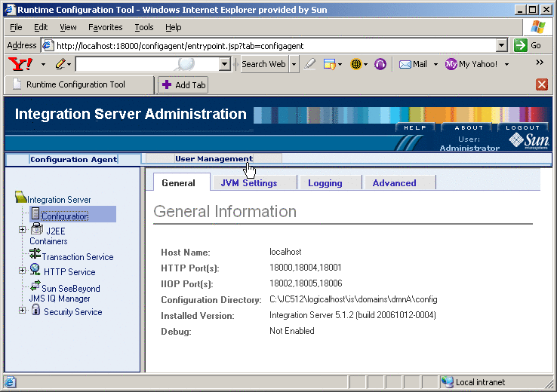Select the Runtime Configuration Tool browser tab
This screenshot has width=557, height=392.
click(79, 84)
